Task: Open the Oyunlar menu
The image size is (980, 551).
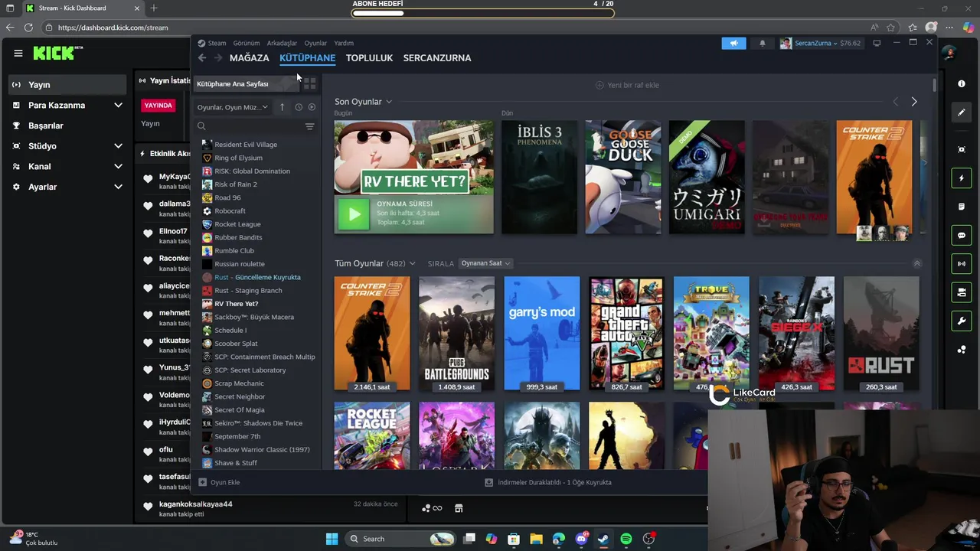Action: (x=315, y=44)
